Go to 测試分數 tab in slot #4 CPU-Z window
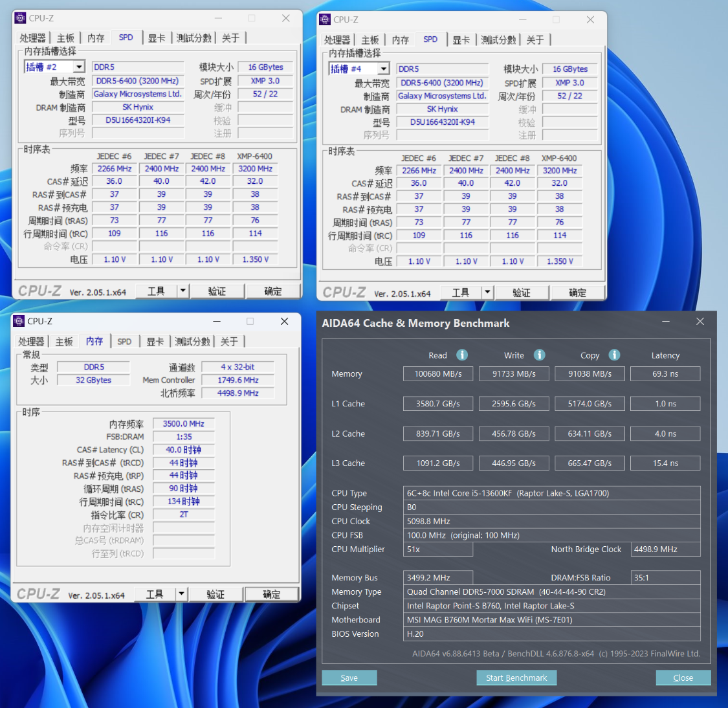 pyautogui.click(x=498, y=40)
